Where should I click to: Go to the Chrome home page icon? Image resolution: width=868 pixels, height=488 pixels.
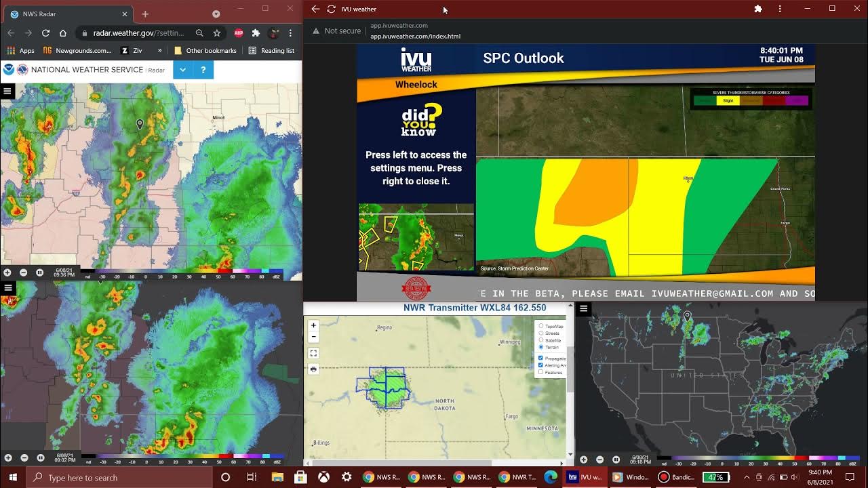[x=63, y=33]
